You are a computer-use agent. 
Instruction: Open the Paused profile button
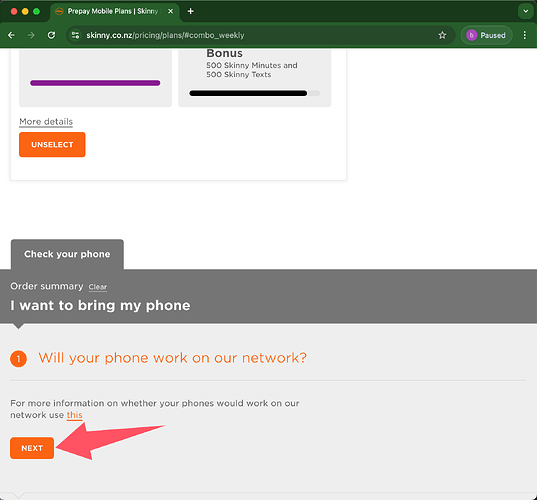click(486, 35)
